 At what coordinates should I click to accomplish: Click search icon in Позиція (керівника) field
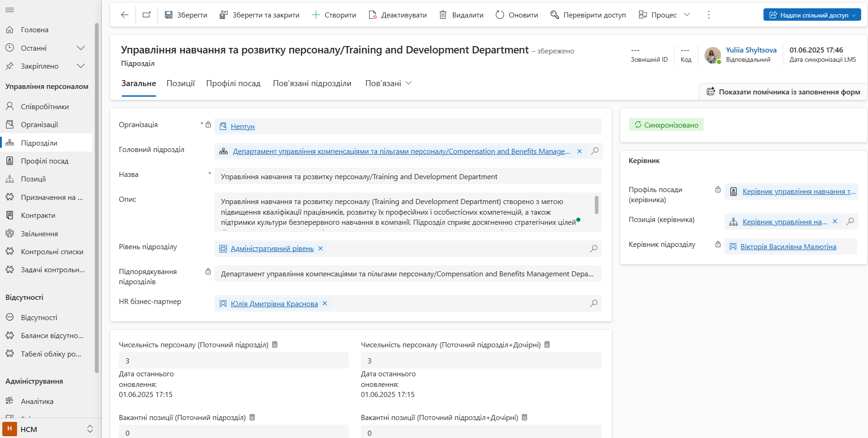pyautogui.click(x=850, y=222)
